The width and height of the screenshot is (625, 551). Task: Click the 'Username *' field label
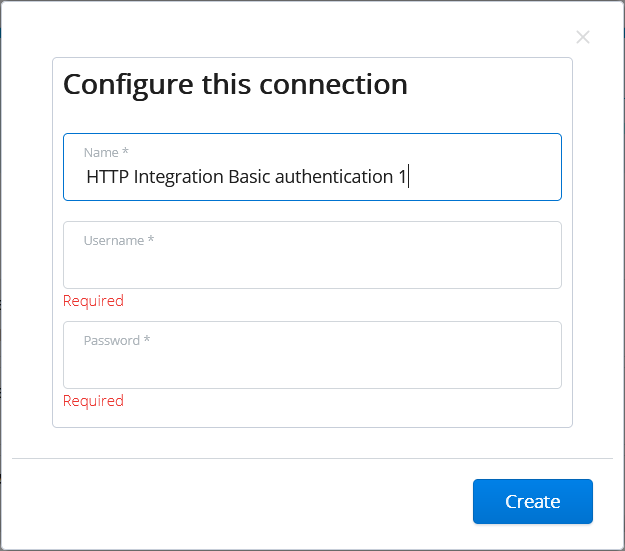(x=118, y=241)
